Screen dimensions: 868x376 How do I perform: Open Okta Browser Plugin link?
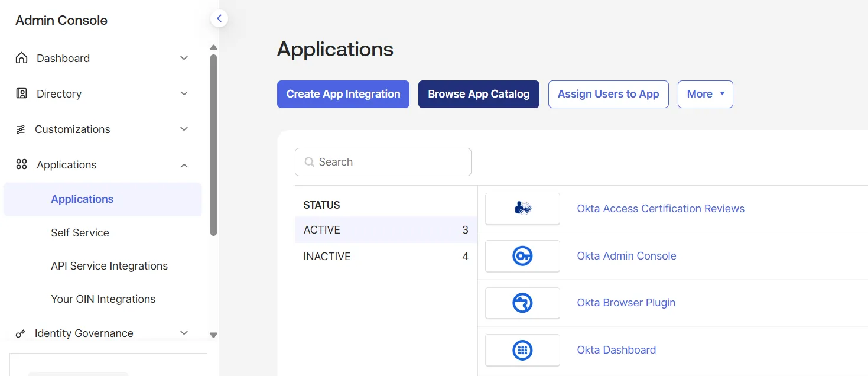(626, 303)
